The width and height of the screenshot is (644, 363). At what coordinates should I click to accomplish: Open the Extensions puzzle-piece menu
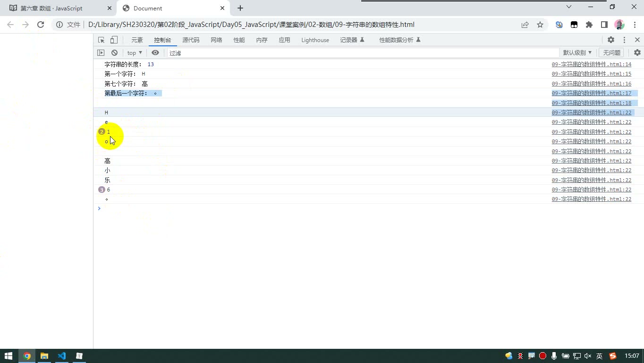pyautogui.click(x=589, y=25)
